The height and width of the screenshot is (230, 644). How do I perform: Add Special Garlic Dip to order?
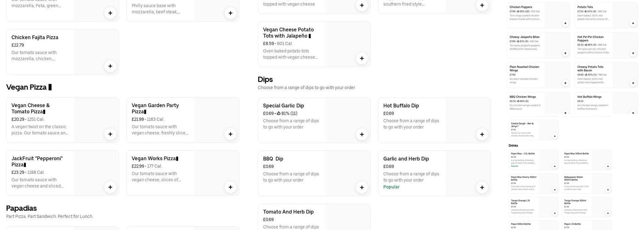362,134
